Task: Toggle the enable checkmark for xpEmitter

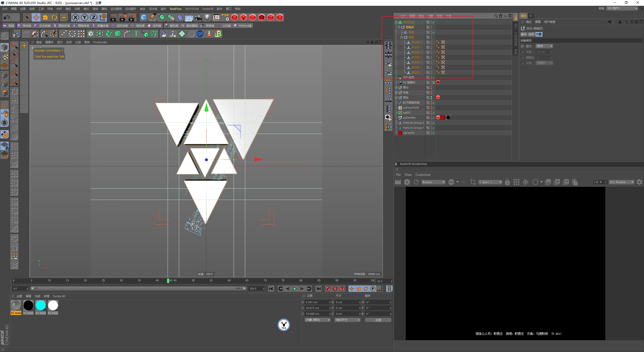Action: pyautogui.click(x=434, y=118)
